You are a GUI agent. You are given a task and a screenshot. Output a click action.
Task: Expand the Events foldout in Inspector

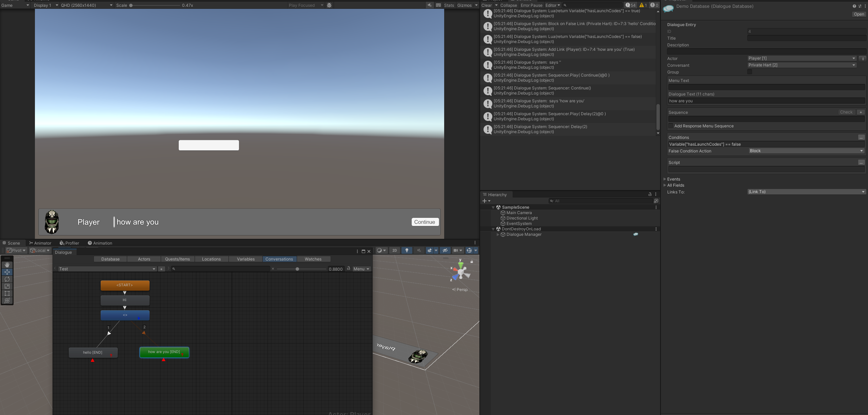pos(665,179)
